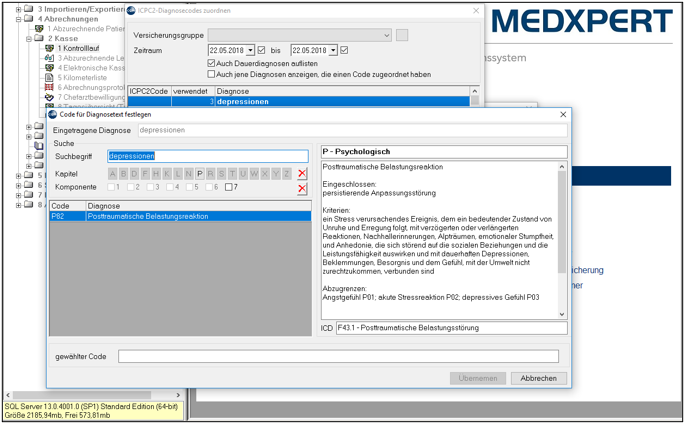Click the Diagnose column header in results list
Image resolution: width=685 pixels, height=424 pixels.
click(x=198, y=206)
